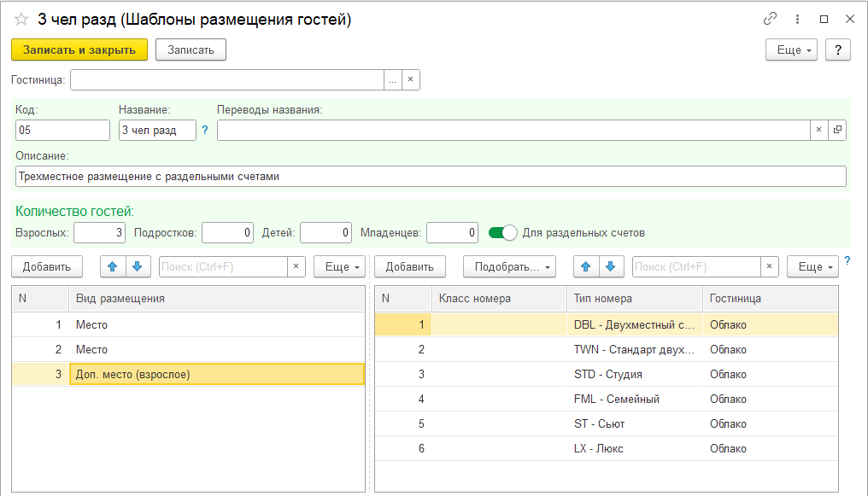
Task: Open the top-right Еще dropdown menu
Action: pos(792,50)
